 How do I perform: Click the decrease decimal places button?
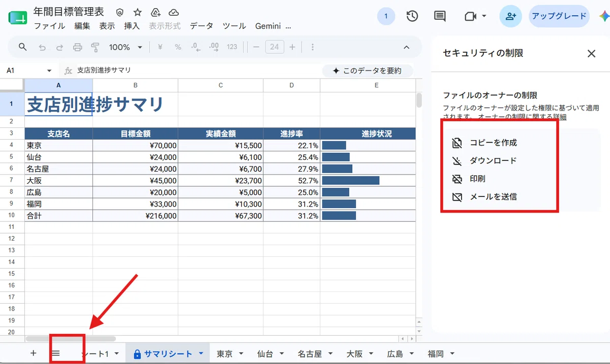196,47
